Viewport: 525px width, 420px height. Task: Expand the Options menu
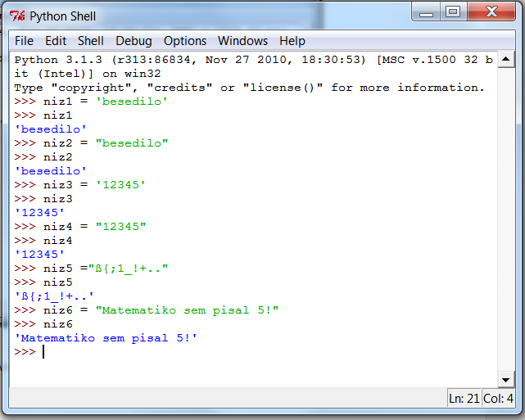pos(185,41)
